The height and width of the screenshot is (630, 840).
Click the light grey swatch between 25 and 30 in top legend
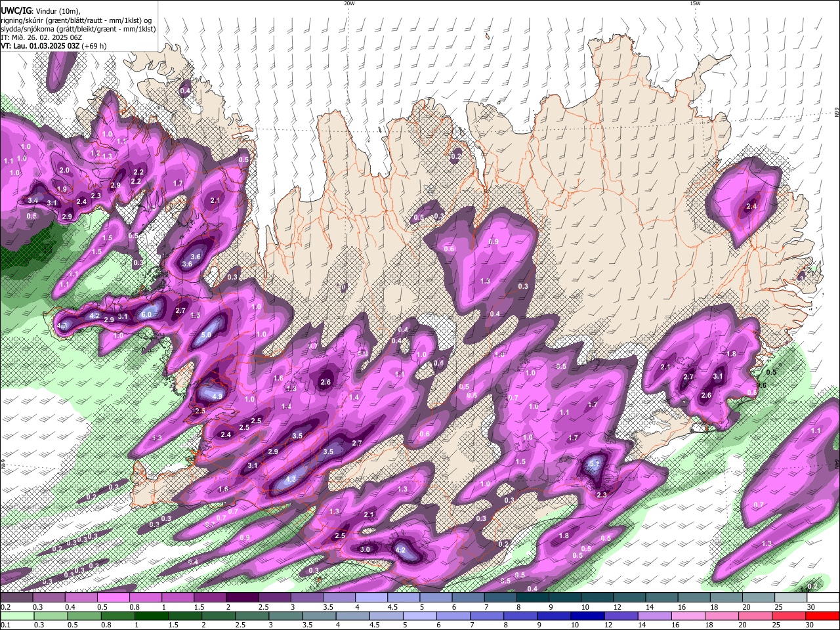pos(790,597)
